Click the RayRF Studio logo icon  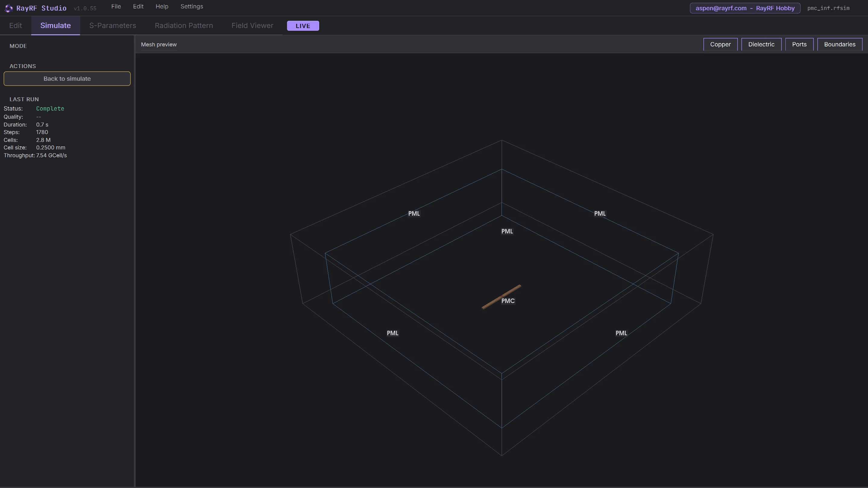8,8
